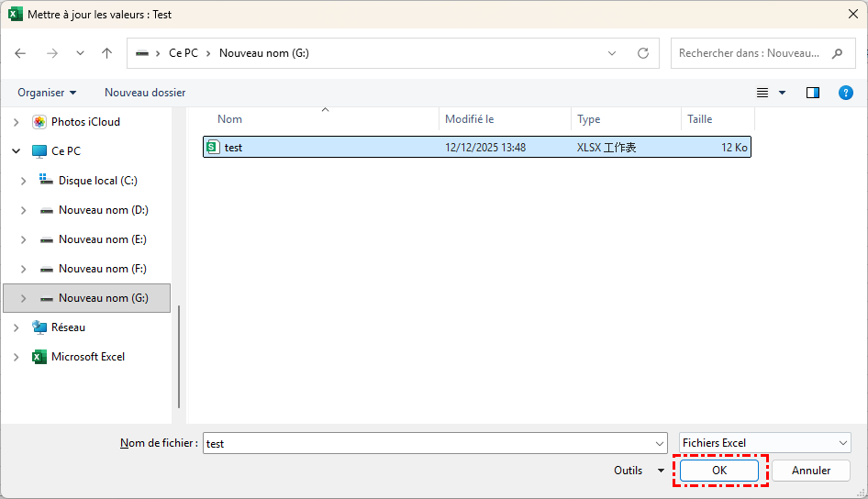Toggle the preview pane icon
868x499 pixels.
812,93
